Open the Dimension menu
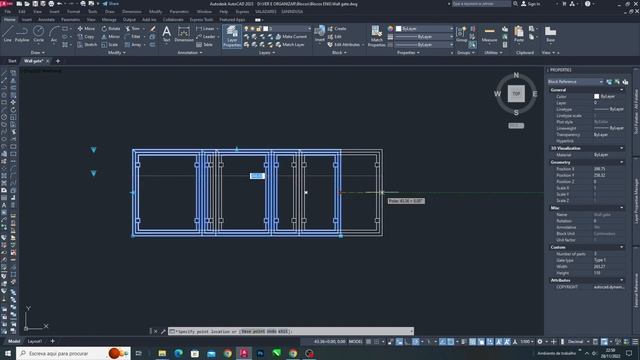The width and height of the screenshot is (640, 360). (x=132, y=12)
